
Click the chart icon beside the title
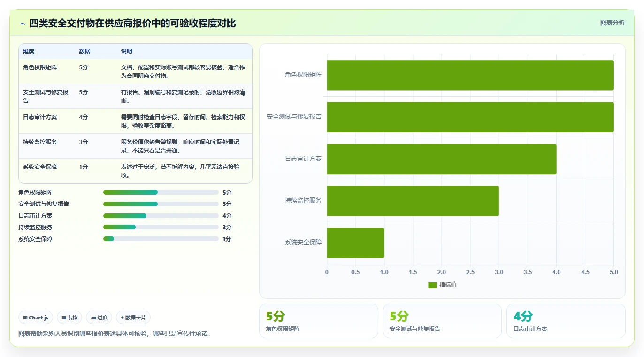[x=22, y=23]
